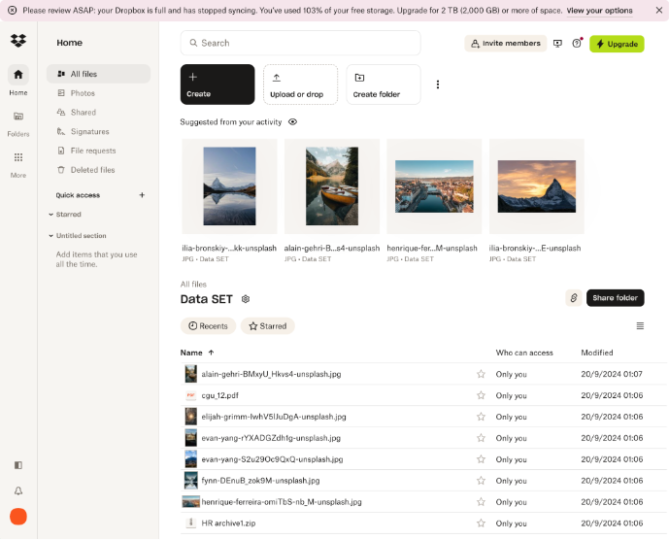The height and width of the screenshot is (540, 669).
Task: Open elijah-grimm-IwhV5IJuDgA-unsplash.jpg file
Action: [274, 417]
